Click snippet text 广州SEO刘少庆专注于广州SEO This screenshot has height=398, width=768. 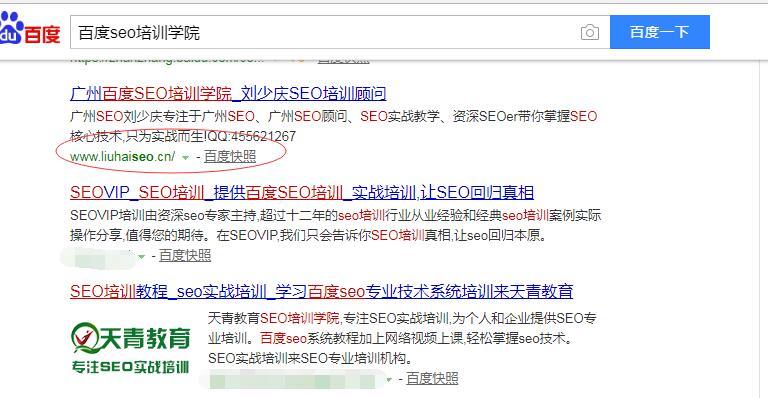point(162,117)
